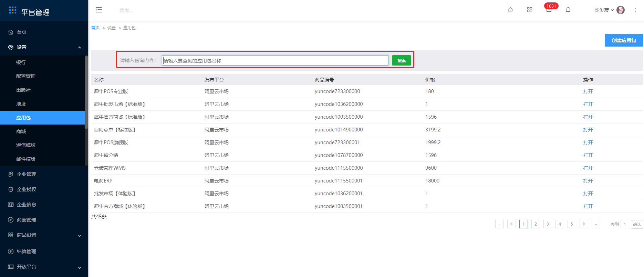Select pagination page 2

[x=536, y=224]
